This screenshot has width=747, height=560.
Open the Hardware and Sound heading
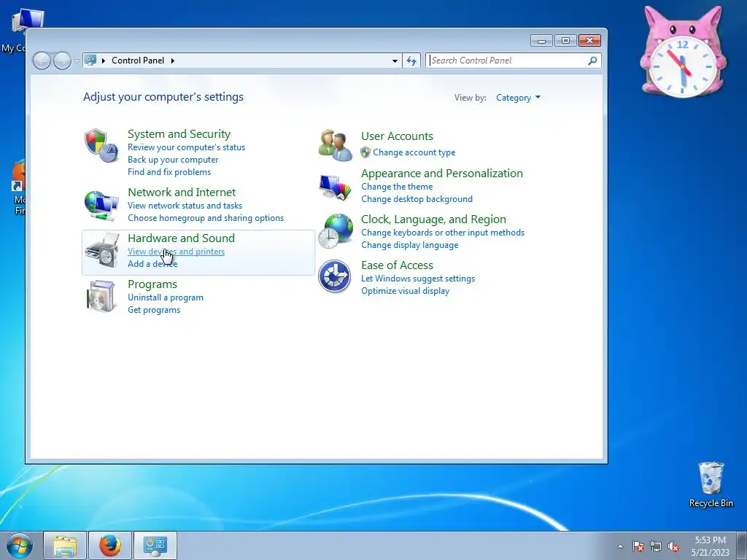pyautogui.click(x=181, y=238)
